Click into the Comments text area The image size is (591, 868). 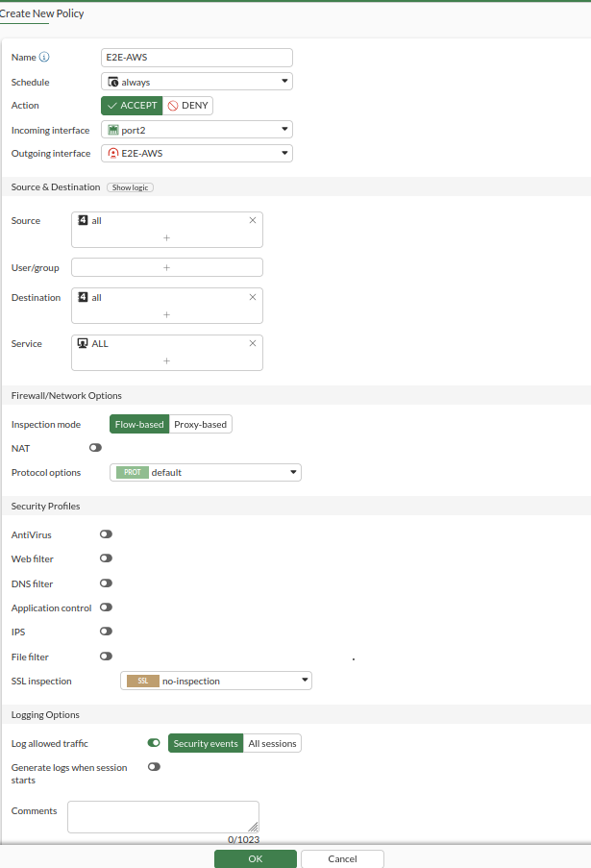click(x=162, y=816)
